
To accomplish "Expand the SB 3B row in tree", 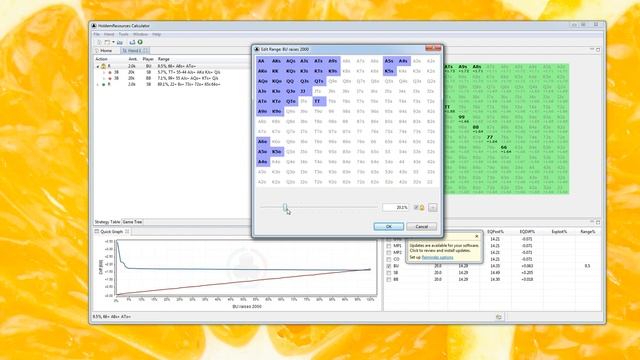I will (104, 72).
